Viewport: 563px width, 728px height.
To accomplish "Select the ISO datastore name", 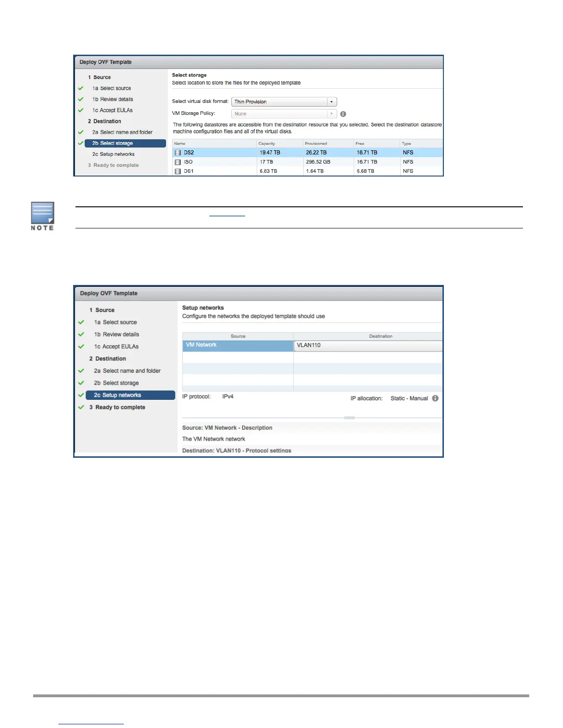I will (188, 162).
